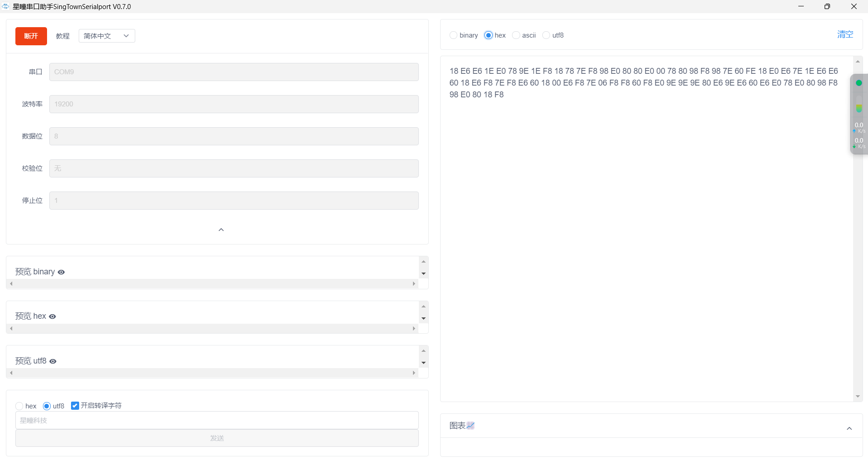Image resolution: width=868 pixels, height=460 pixels.
Task: Click the utf8 preview right scroll arrow
Action: (x=414, y=373)
